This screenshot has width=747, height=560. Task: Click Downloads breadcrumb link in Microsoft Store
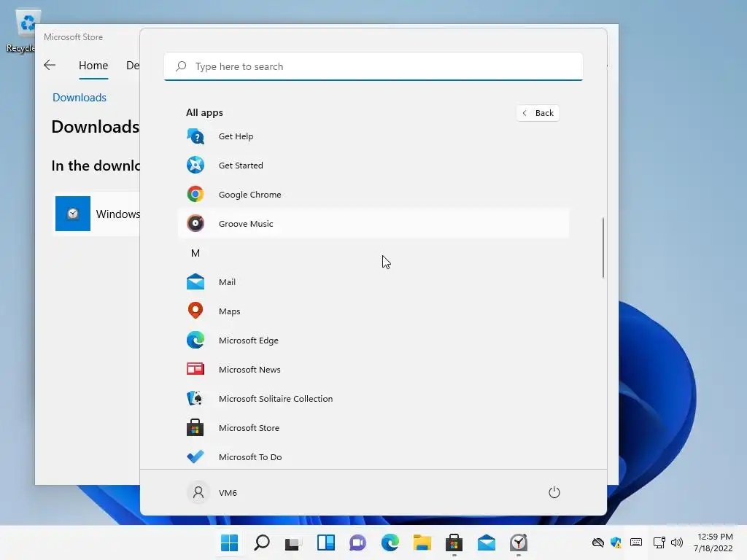tap(79, 98)
